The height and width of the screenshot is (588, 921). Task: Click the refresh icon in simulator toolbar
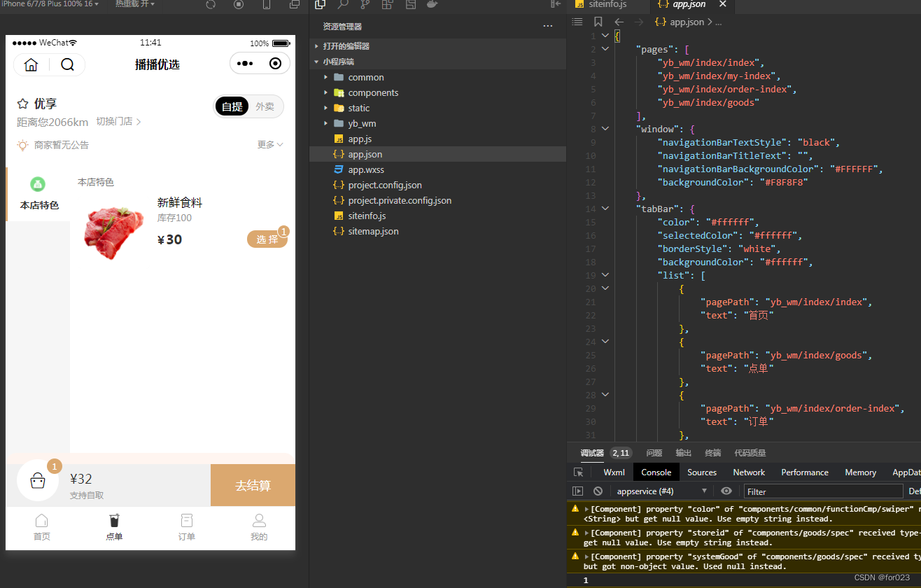pos(211,4)
